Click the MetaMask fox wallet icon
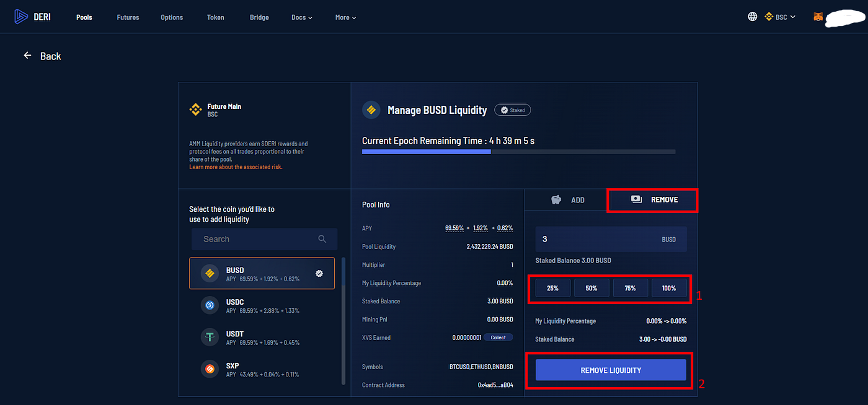 pyautogui.click(x=818, y=17)
